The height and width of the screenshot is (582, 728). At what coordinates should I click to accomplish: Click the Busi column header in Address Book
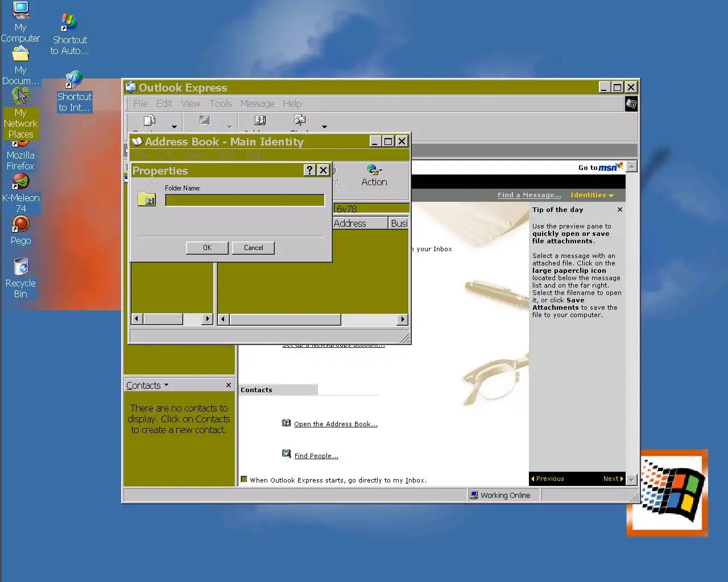399,223
